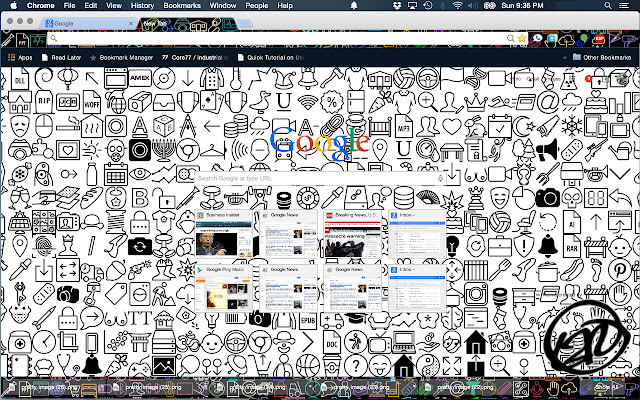This screenshot has height=400, width=640.
Task: Click the bookmark star in the address bar
Action: 521,38
